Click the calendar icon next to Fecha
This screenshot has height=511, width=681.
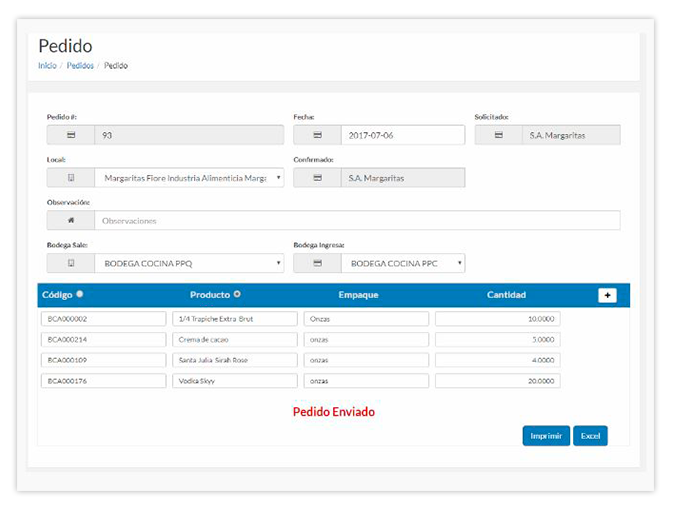(317, 135)
